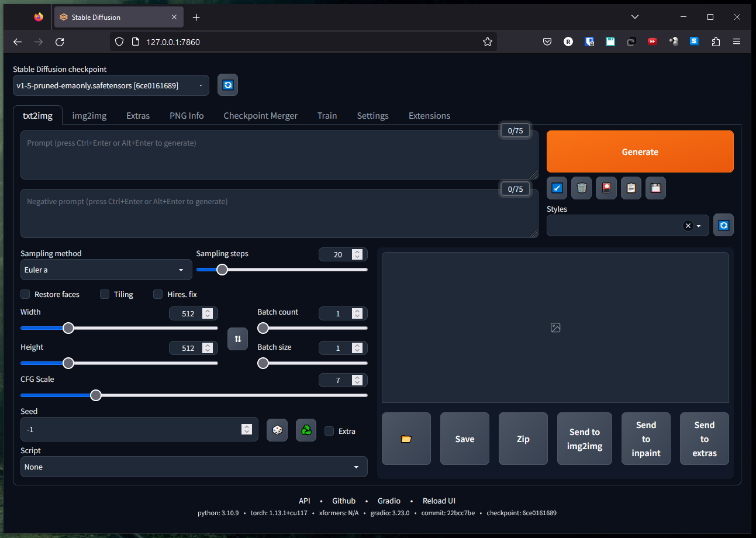Randomize the seed with the dice icon
Image resolution: width=756 pixels, height=538 pixels.
pyautogui.click(x=277, y=430)
